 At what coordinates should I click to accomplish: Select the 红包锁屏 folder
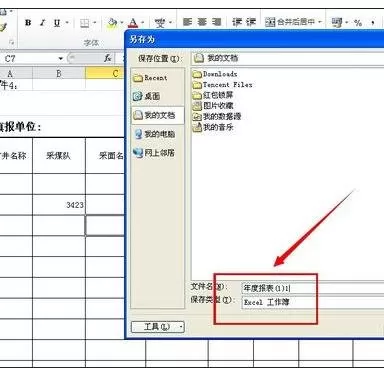click(x=213, y=95)
